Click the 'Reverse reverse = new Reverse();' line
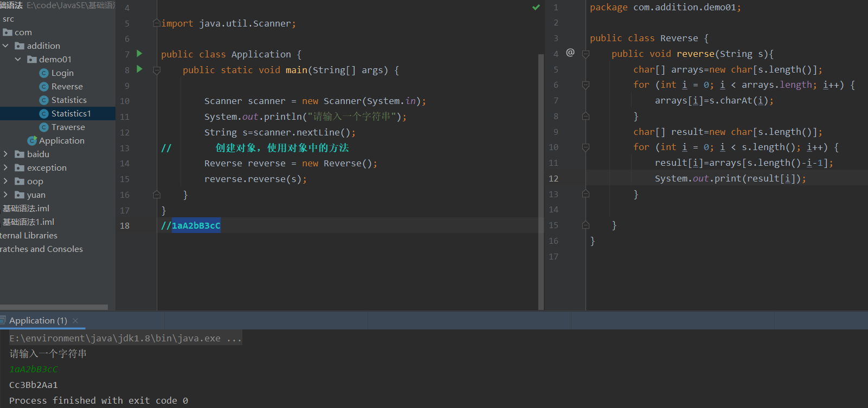The height and width of the screenshot is (408, 868). pyautogui.click(x=291, y=164)
